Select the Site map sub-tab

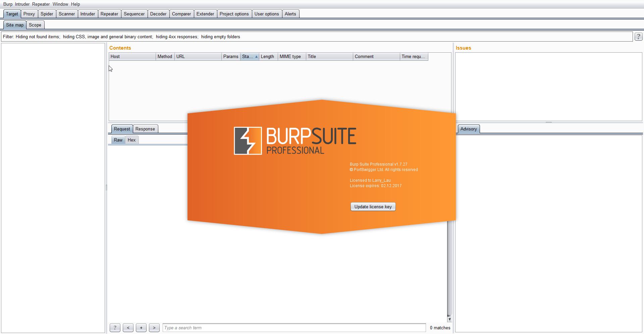tap(15, 25)
